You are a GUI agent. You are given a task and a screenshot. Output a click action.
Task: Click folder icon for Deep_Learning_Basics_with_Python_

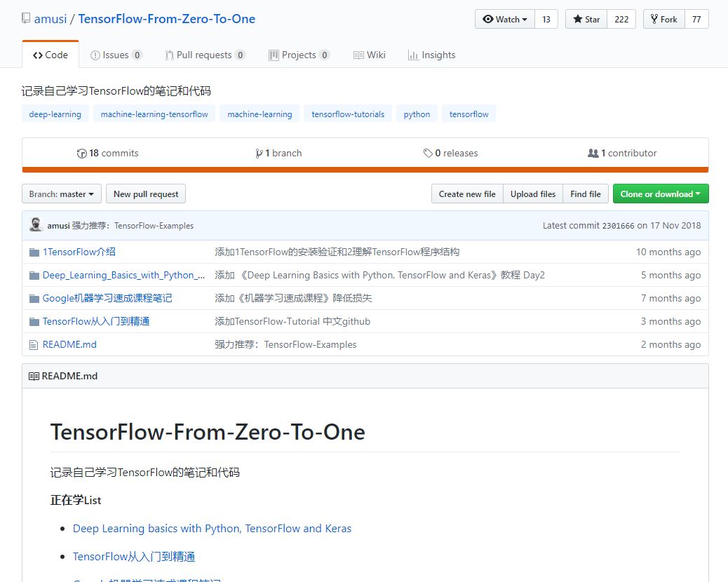click(34, 276)
